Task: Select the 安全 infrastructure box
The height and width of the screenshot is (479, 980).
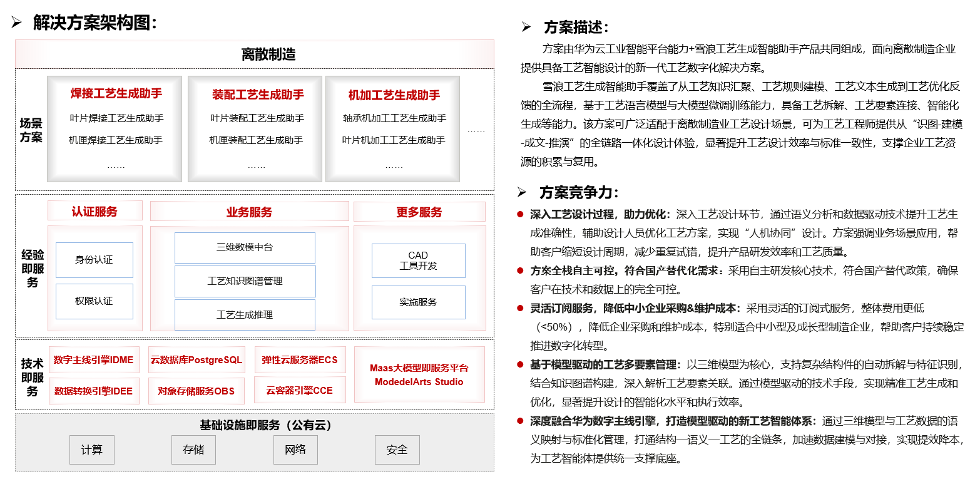Action: coord(397,450)
